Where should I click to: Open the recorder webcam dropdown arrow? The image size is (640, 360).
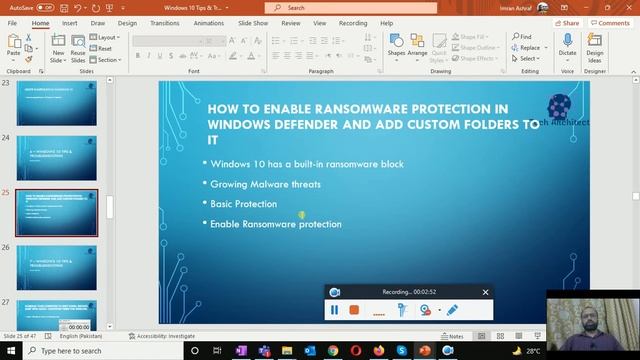[439, 310]
